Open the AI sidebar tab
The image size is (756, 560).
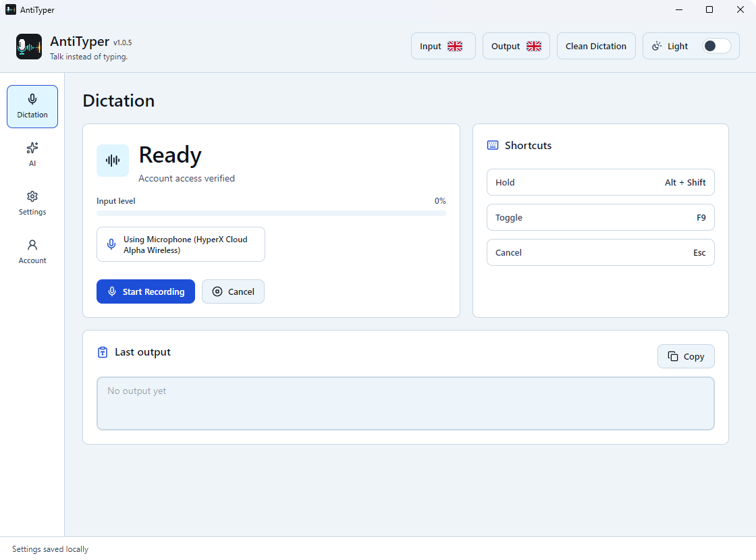click(32, 155)
